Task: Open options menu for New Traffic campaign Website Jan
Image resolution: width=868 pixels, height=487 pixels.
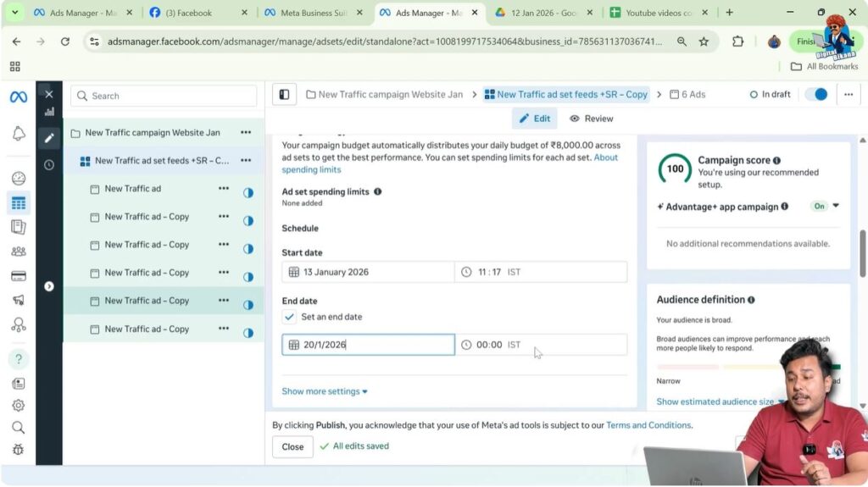Action: point(246,132)
